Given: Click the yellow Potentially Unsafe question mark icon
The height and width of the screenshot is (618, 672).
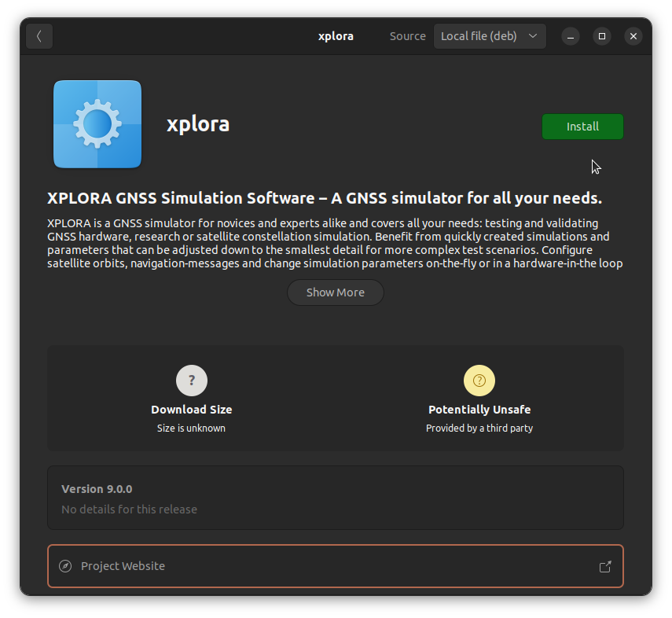Looking at the screenshot, I should 479,381.
